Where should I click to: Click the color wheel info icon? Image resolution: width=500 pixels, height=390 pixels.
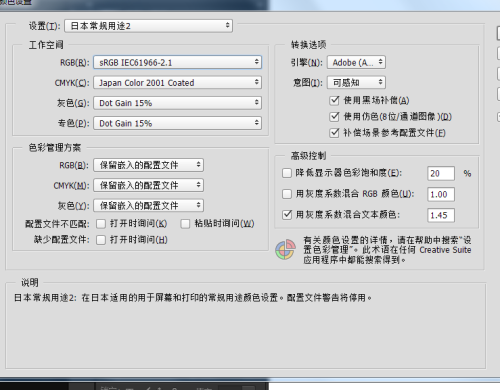285,250
